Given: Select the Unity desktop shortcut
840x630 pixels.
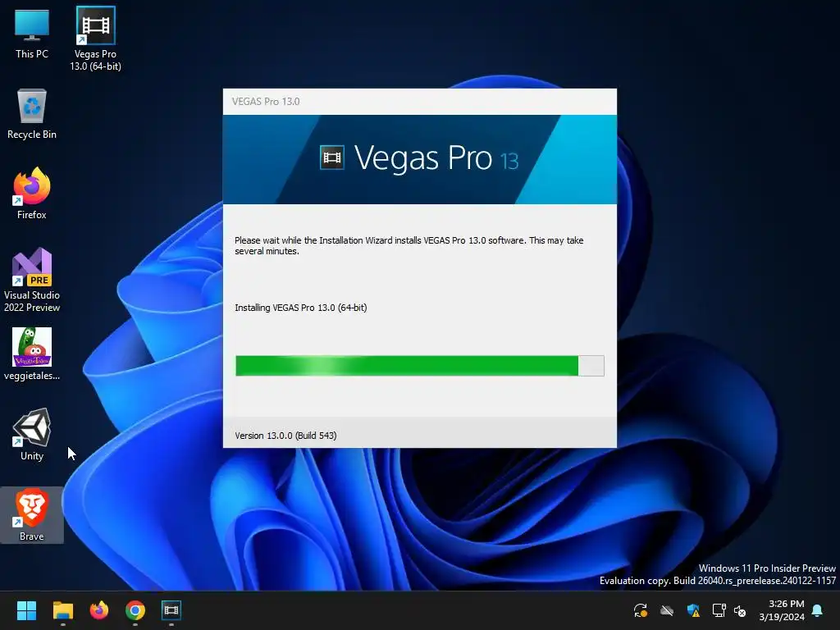Looking at the screenshot, I should pyautogui.click(x=32, y=435).
